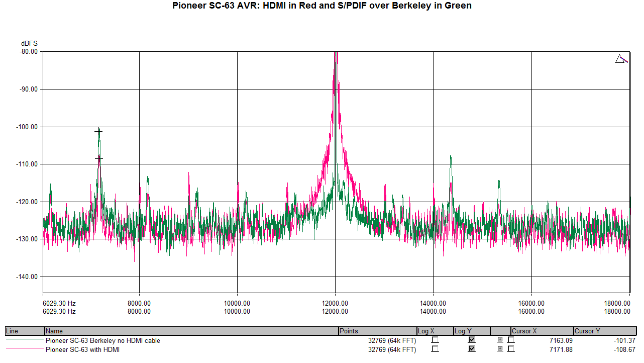Click the dBFS axis unit label
The height and width of the screenshot is (363, 644).
[x=29, y=43]
